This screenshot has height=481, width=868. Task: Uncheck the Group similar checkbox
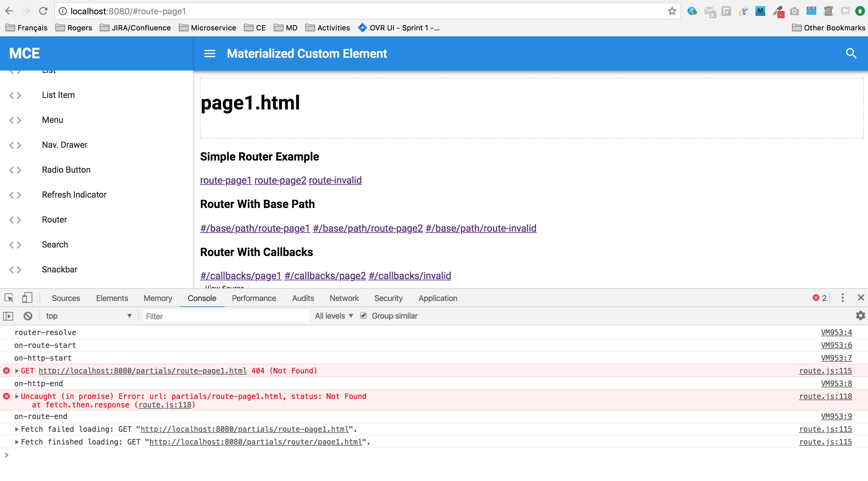(x=363, y=316)
